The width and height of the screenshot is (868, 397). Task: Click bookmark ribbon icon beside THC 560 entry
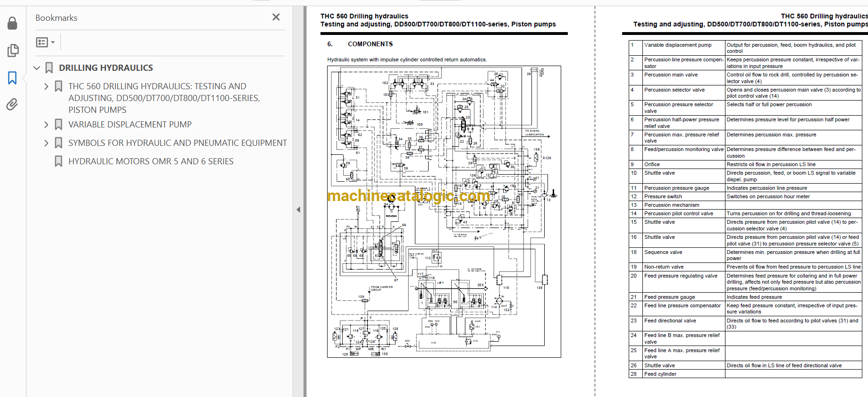[59, 86]
